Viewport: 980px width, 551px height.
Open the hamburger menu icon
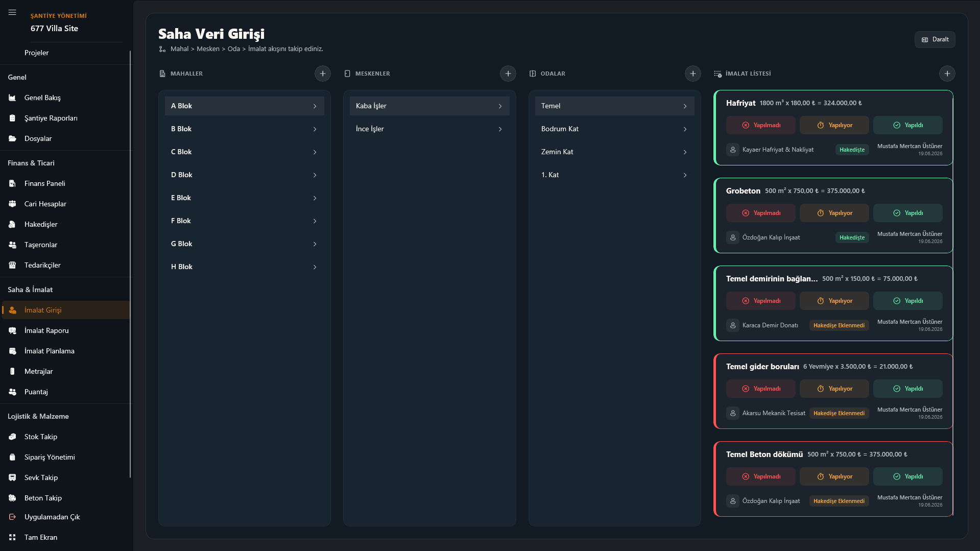(12, 13)
